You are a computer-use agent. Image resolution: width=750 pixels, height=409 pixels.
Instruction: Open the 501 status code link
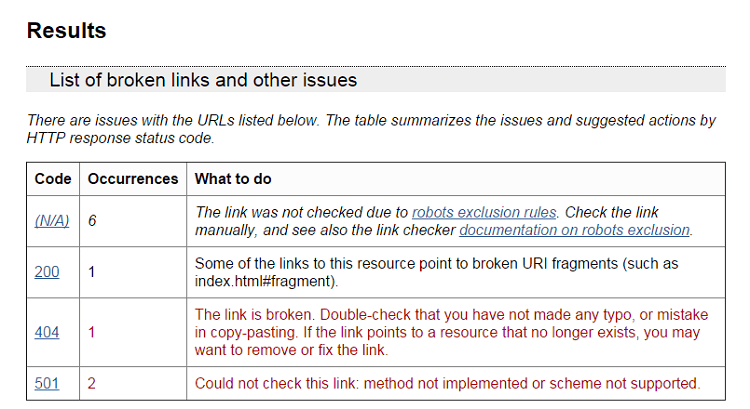[x=47, y=383]
